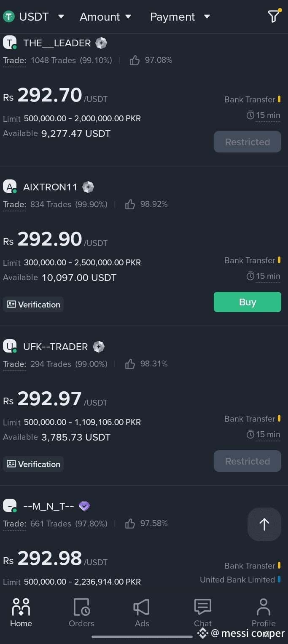Tap the UFK--TRADER avatar icon
Screen dimensions: 288x644
(10, 347)
